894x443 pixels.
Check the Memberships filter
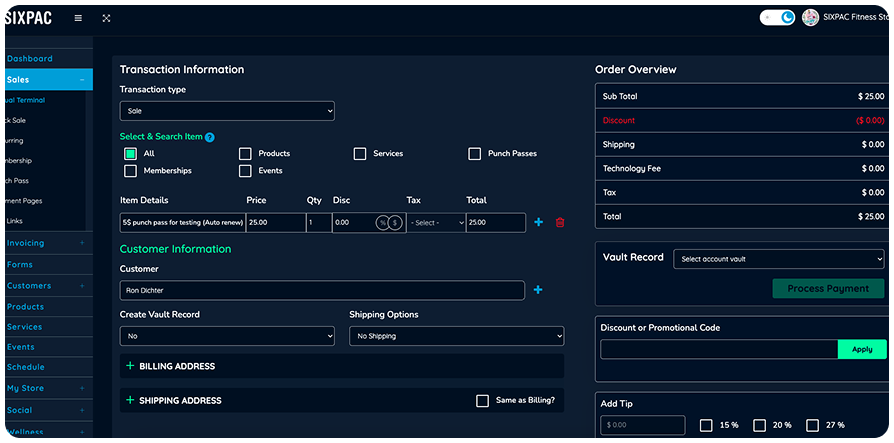click(x=131, y=171)
